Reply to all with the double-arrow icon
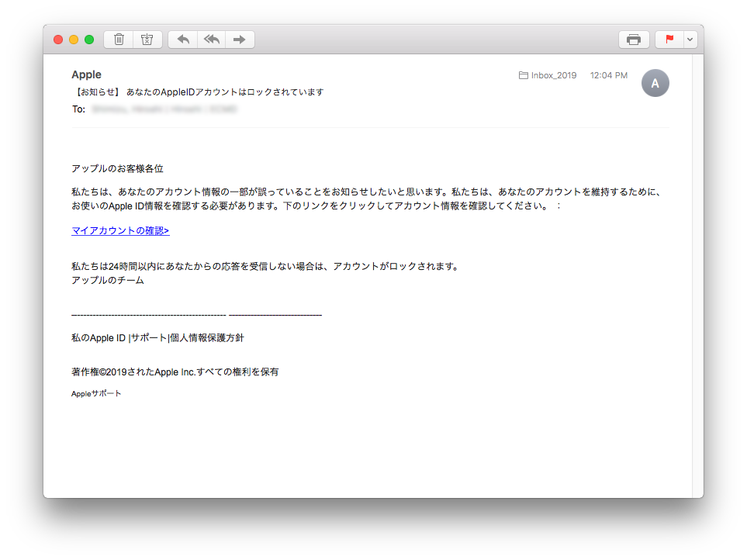This screenshot has width=747, height=560. tap(212, 40)
